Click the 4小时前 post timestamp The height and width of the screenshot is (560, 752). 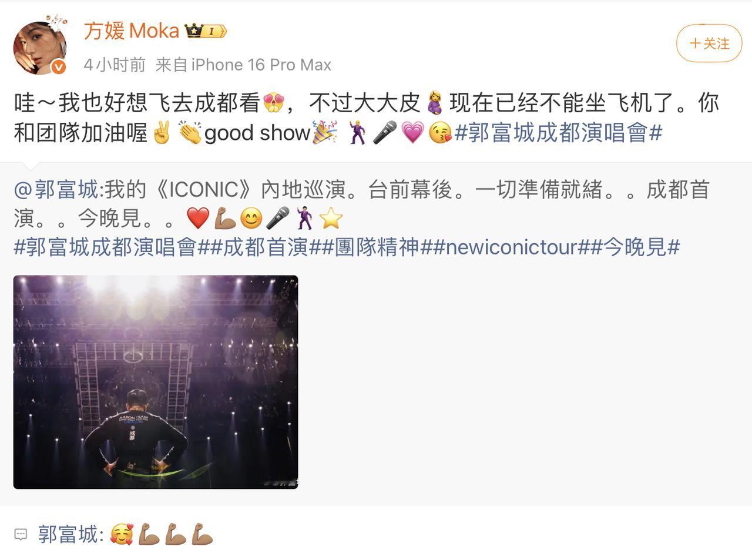click(x=115, y=65)
